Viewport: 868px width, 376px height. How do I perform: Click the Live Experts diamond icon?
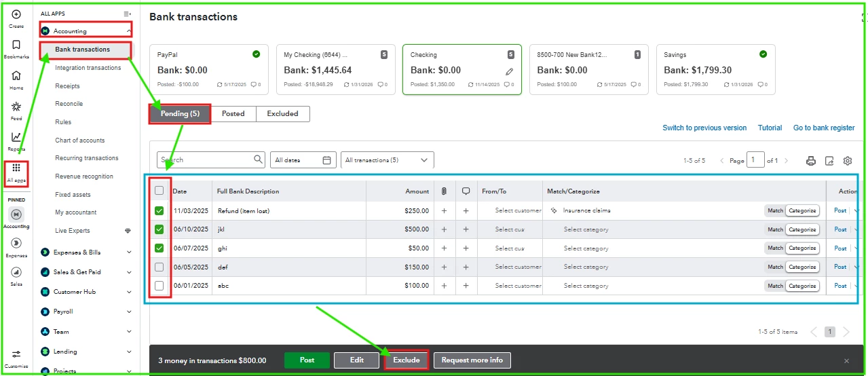128,231
